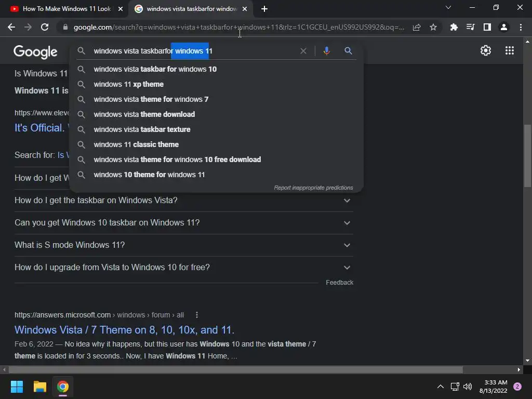
Task: Open the Chrome profile avatar
Action: click(504, 27)
